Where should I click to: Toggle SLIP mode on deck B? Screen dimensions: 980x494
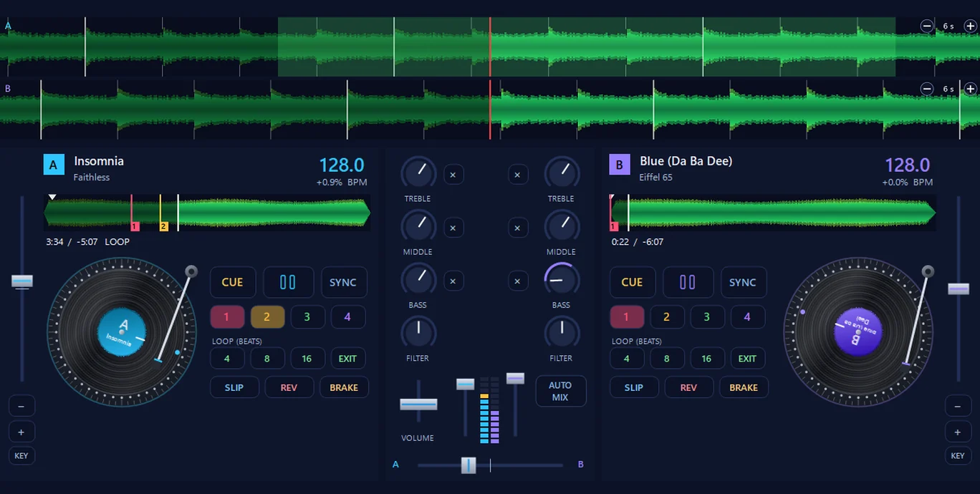[x=634, y=387]
